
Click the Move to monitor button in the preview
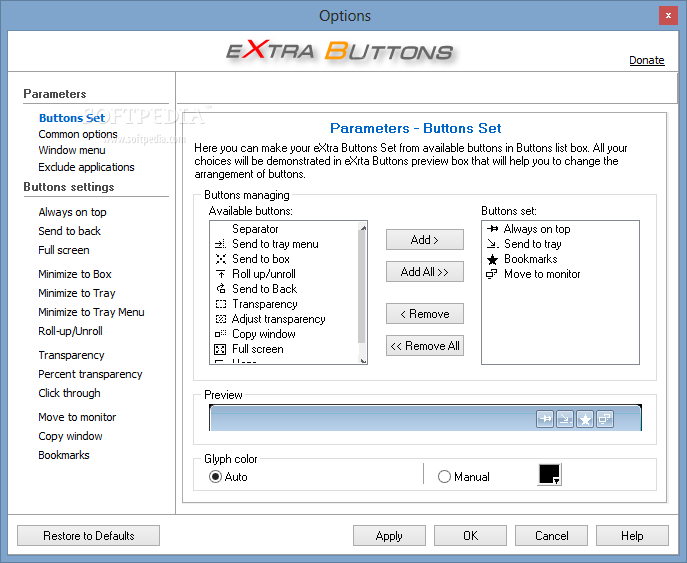[605, 419]
